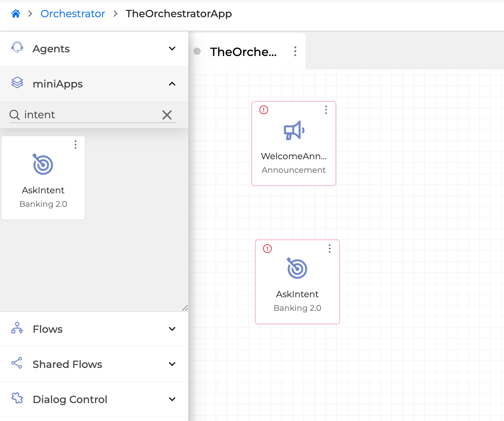This screenshot has height=421, width=504.
Task: Open the Orchestrator breadcrumb link
Action: [x=73, y=14]
